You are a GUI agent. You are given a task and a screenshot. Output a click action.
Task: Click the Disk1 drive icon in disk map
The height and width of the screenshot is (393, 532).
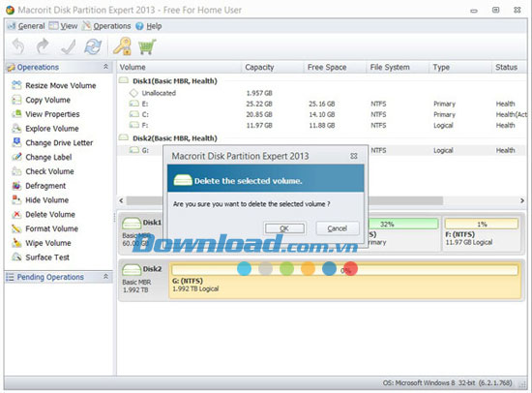[132, 224]
